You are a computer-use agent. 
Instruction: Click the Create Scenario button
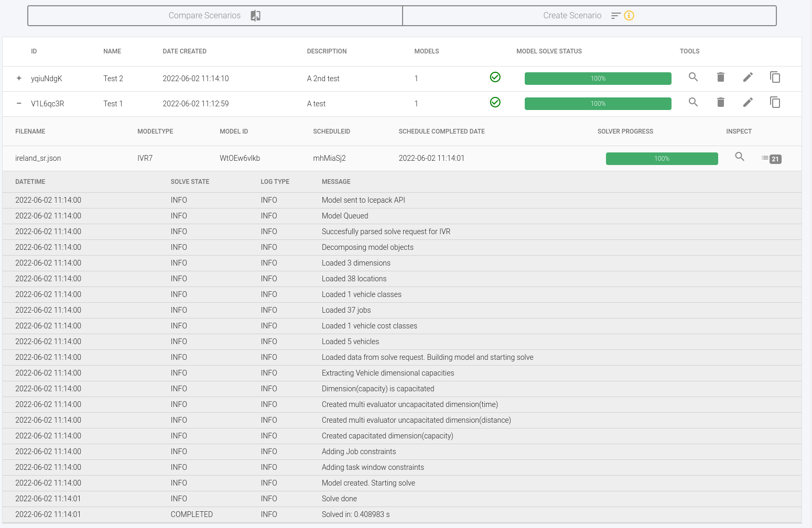572,16
